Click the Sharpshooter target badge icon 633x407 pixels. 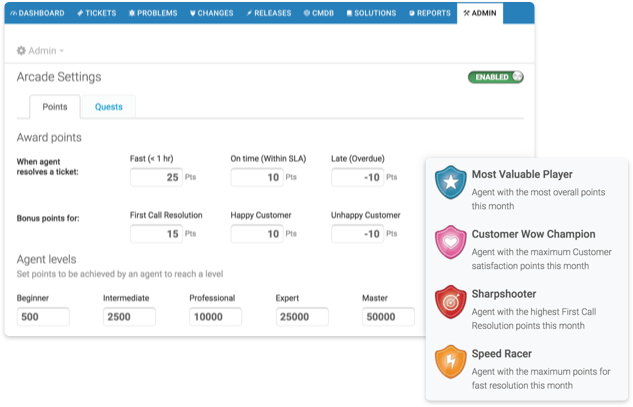tap(450, 303)
